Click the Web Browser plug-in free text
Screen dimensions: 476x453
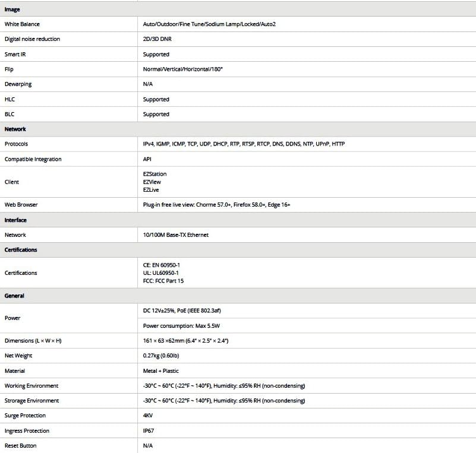[x=216, y=205]
